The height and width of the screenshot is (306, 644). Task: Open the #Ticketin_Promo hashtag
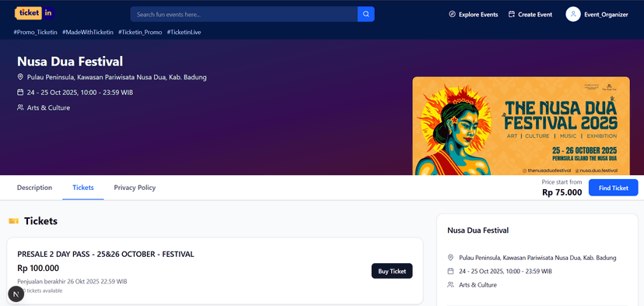pyautogui.click(x=140, y=32)
